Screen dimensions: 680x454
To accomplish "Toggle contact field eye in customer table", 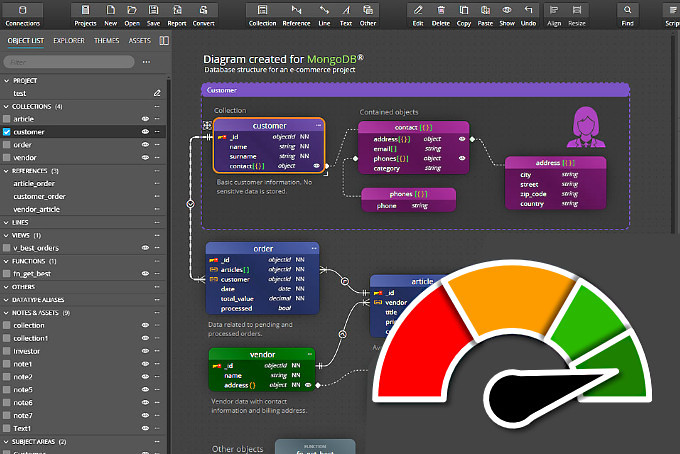I will pos(317,166).
